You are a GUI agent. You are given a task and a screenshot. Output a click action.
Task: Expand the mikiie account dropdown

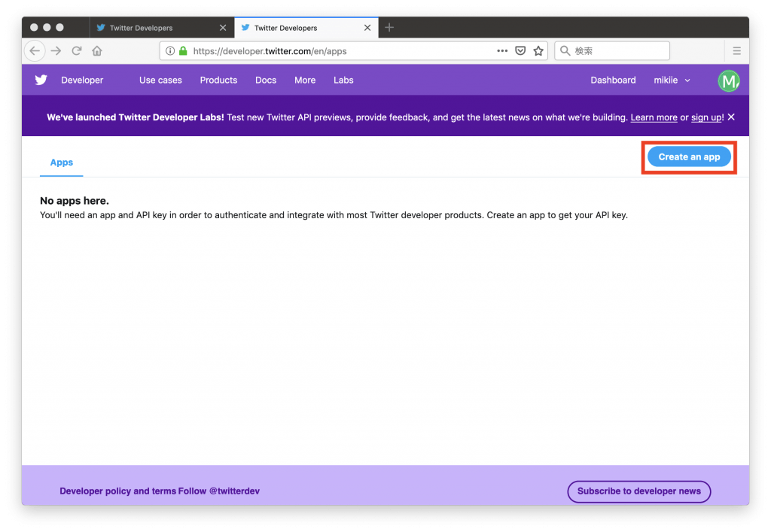click(x=672, y=81)
